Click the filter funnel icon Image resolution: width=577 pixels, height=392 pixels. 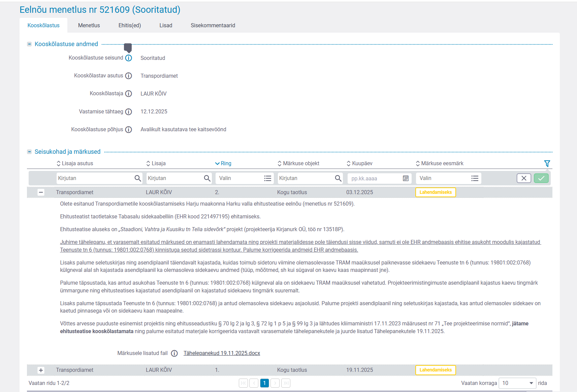547,164
